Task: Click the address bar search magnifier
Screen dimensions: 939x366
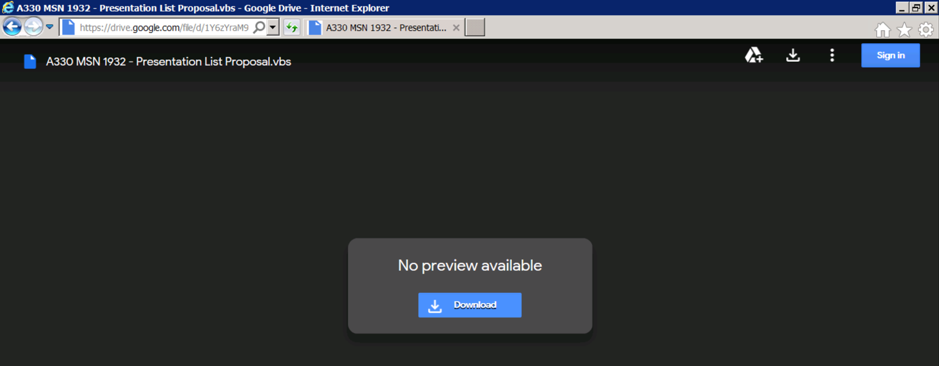Action: 259,28
